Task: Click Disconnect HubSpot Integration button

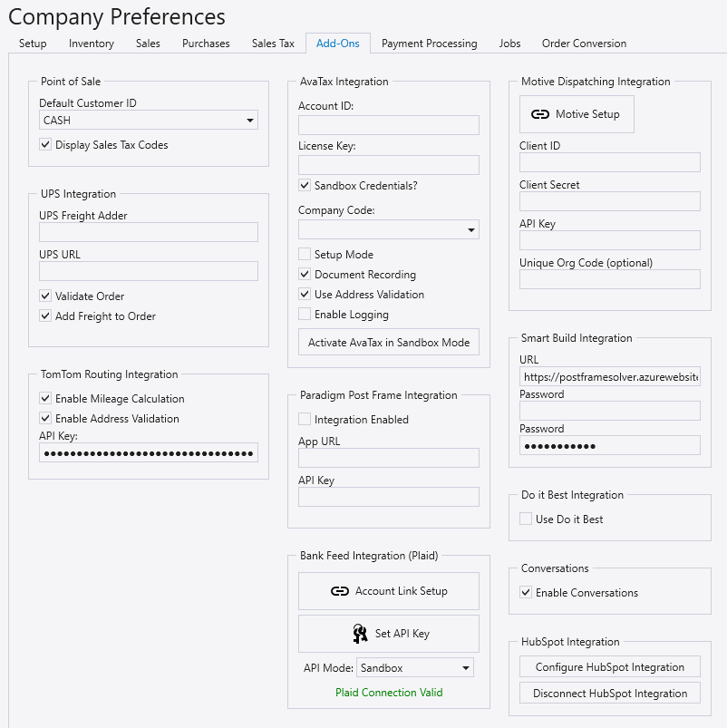Action: pos(610,694)
